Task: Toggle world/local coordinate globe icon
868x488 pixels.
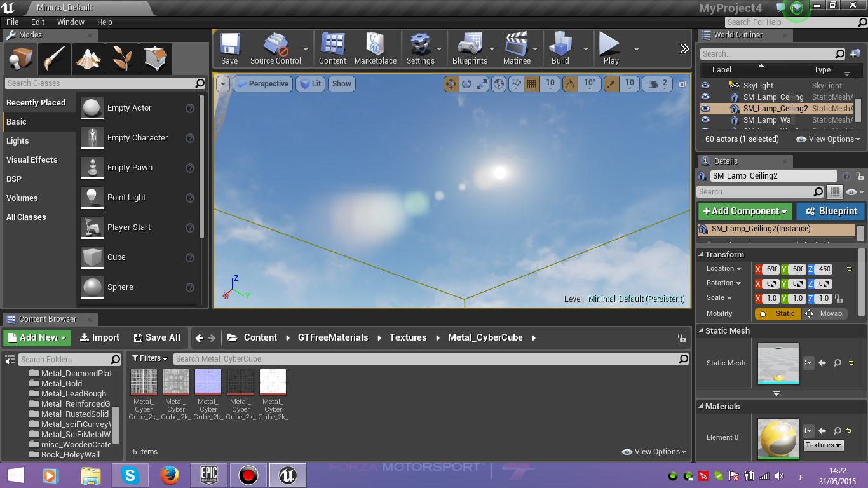Action: [x=499, y=83]
